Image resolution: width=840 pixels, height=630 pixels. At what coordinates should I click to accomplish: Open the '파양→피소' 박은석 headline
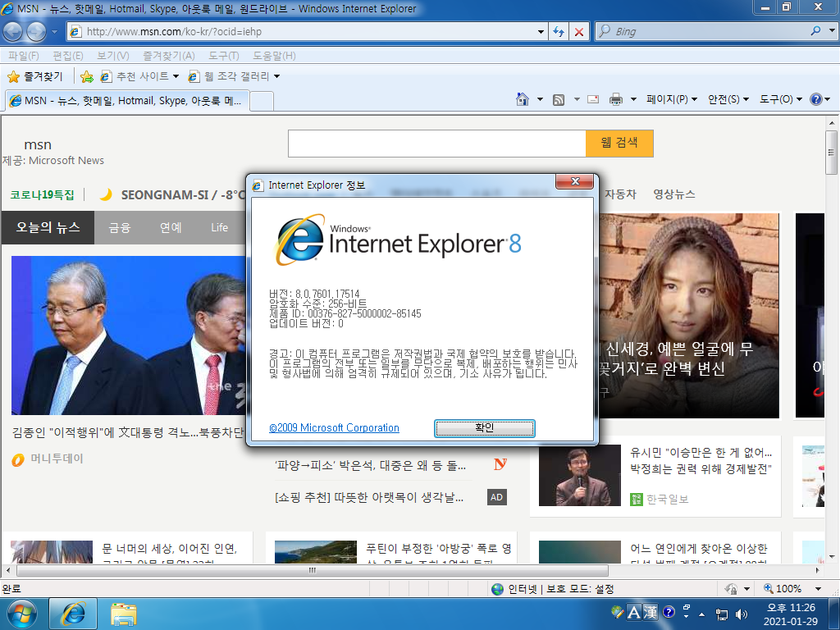[x=370, y=466]
